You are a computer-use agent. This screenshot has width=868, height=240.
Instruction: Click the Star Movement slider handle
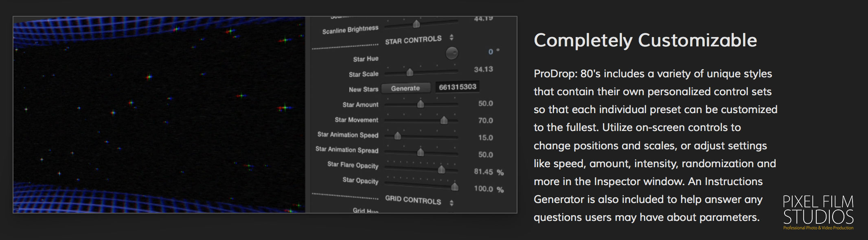point(444,120)
